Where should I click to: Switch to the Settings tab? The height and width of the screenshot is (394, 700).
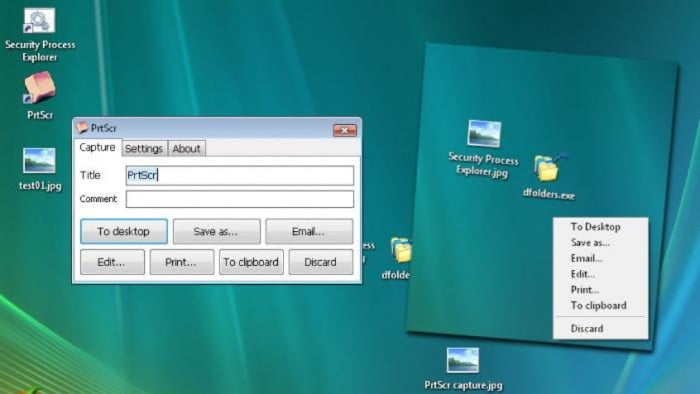(144, 149)
